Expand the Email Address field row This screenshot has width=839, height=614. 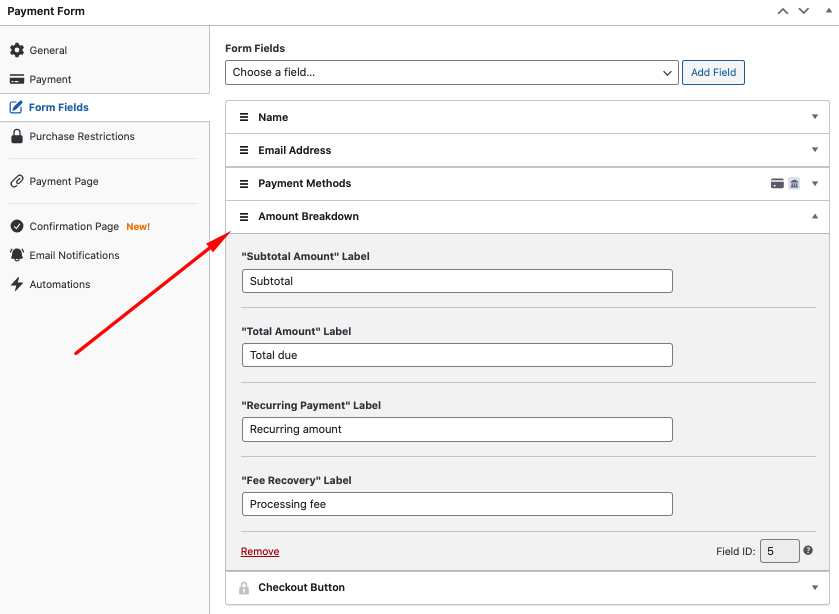pos(815,150)
